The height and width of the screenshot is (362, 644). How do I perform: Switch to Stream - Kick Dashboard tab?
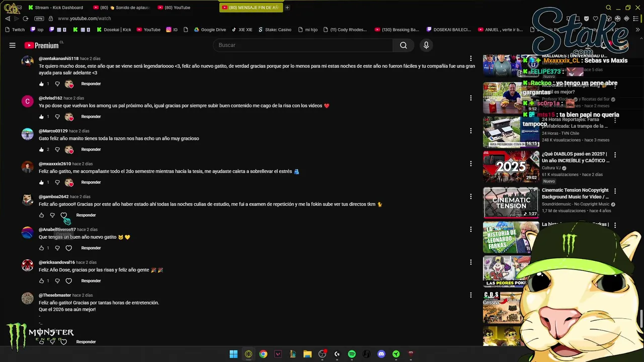coord(56,8)
